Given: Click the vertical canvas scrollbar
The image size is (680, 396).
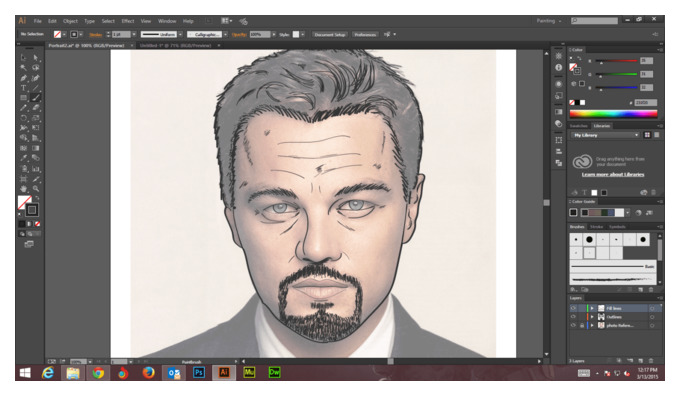Looking at the screenshot, I should 546,204.
